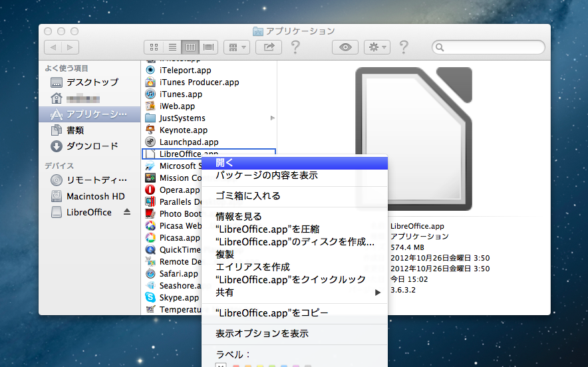Image resolution: width=588 pixels, height=367 pixels.
Task: Choose エイリアスを作成 from the menu
Action: coord(295,267)
